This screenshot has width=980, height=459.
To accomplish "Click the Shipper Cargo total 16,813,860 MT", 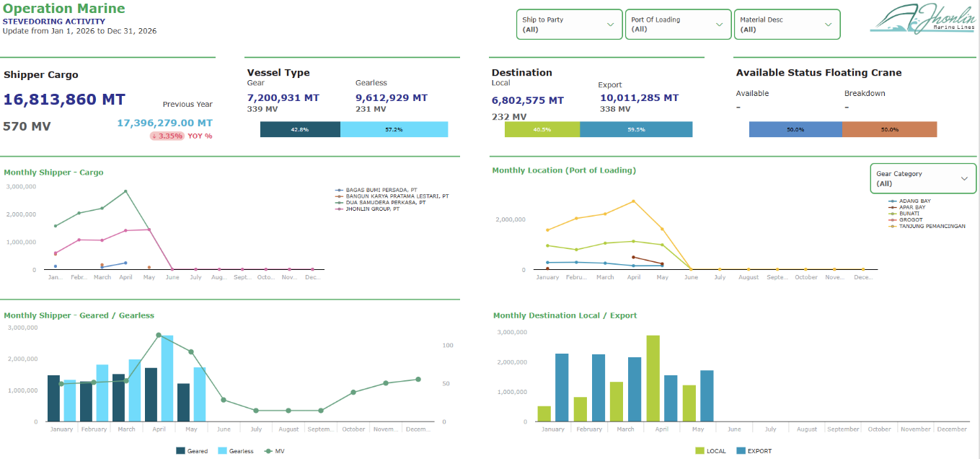I will (64, 100).
